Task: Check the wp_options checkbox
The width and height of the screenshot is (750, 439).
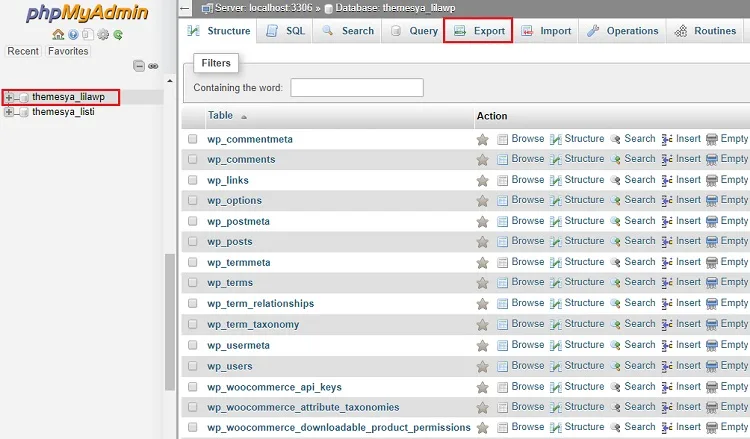Action: (x=193, y=200)
